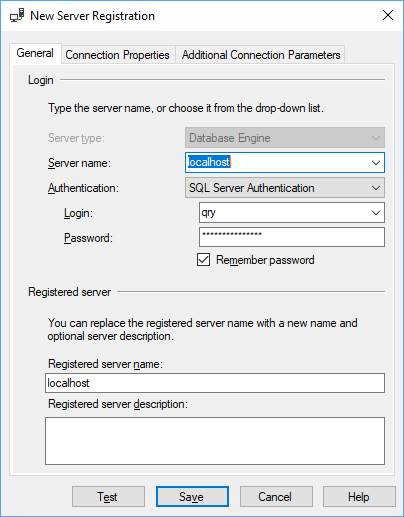Open the Login dropdown arrow

click(x=376, y=213)
